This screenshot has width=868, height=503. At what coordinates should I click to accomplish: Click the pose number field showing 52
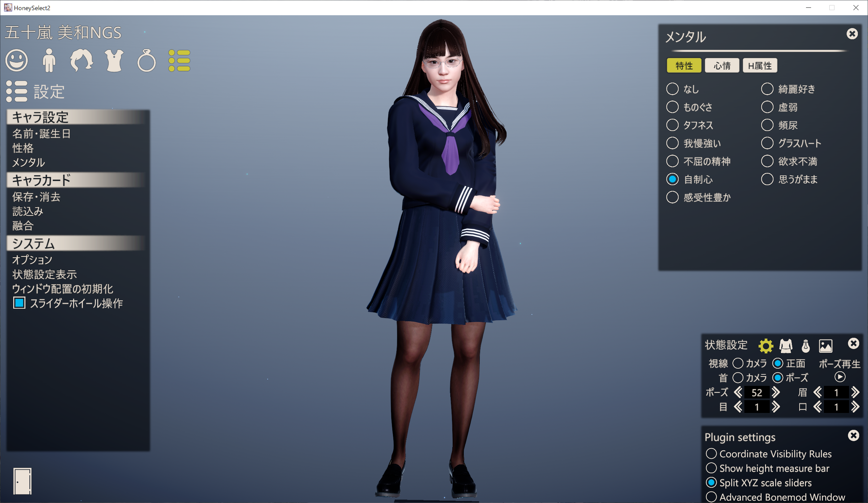pos(757,392)
